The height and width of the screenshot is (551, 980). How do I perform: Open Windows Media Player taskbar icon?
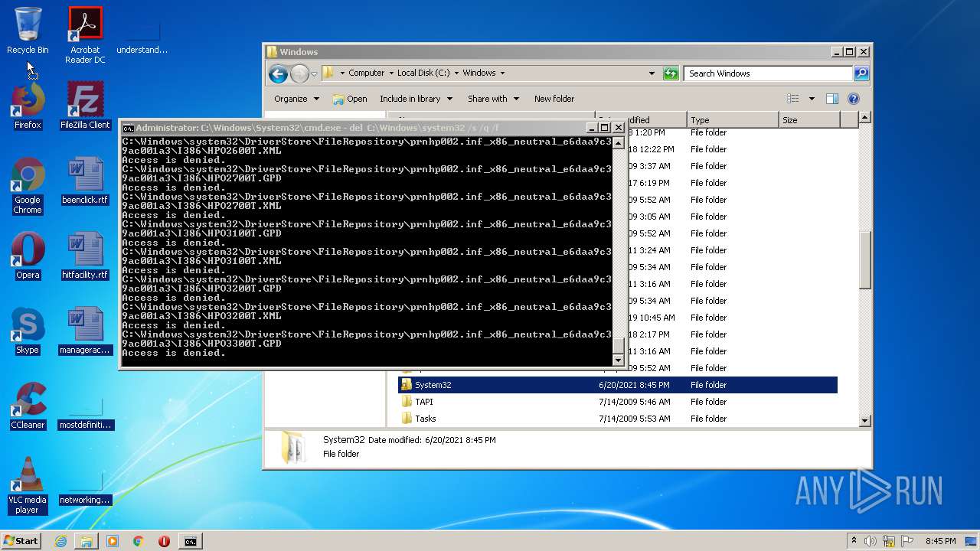click(113, 541)
